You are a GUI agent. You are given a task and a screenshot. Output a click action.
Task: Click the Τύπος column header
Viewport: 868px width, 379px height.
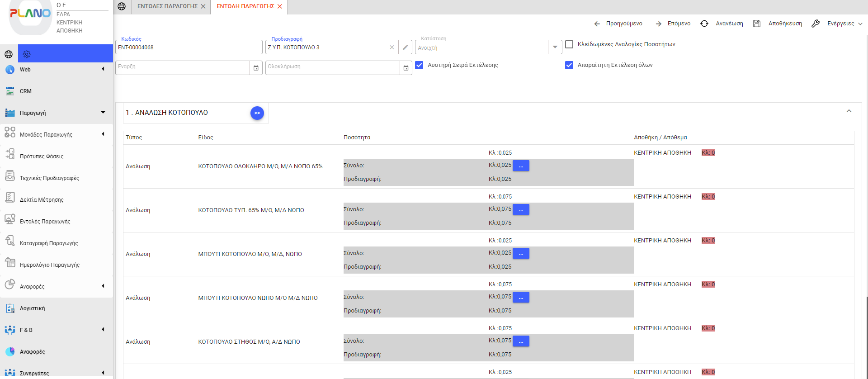click(x=134, y=137)
